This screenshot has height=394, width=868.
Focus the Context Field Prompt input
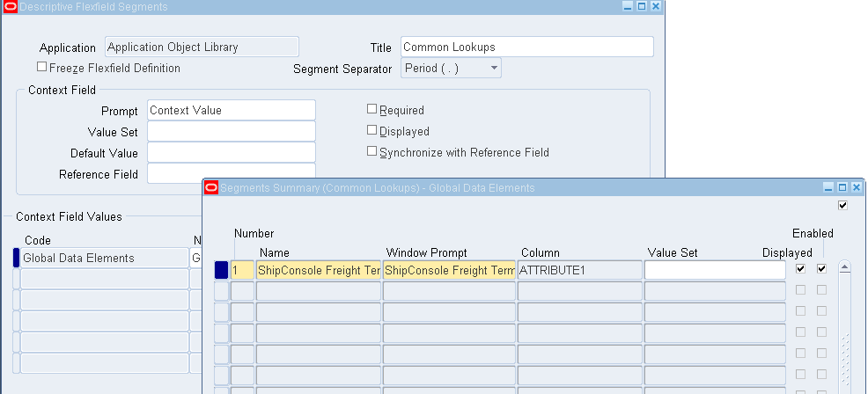(x=232, y=110)
